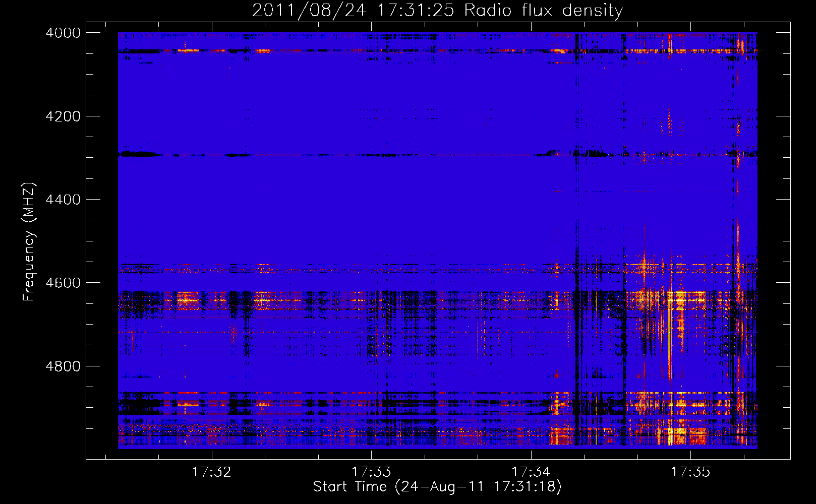Click the 4600 frequency tick label

pyautogui.click(x=63, y=283)
